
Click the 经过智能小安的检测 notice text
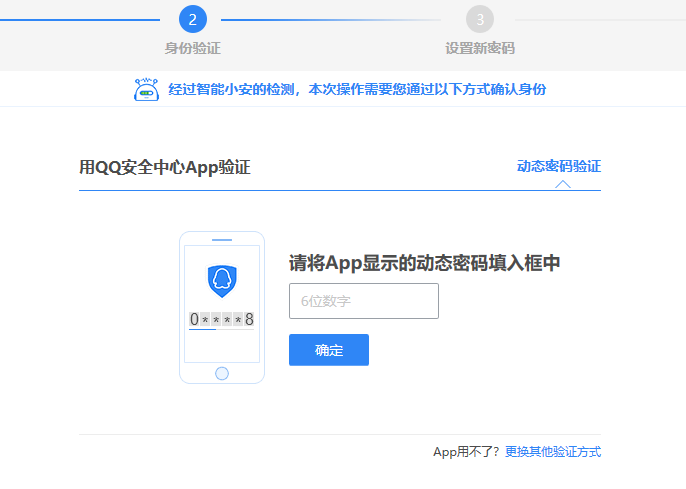point(357,89)
